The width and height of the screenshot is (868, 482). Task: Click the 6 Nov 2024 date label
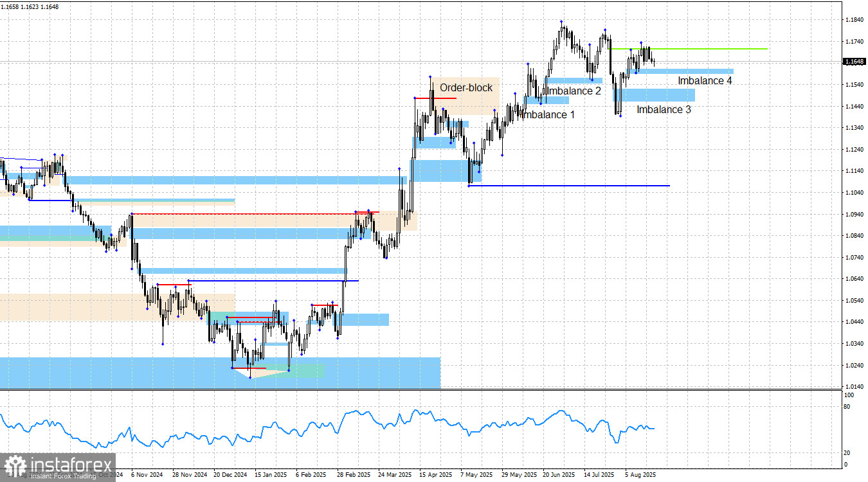coord(146,476)
